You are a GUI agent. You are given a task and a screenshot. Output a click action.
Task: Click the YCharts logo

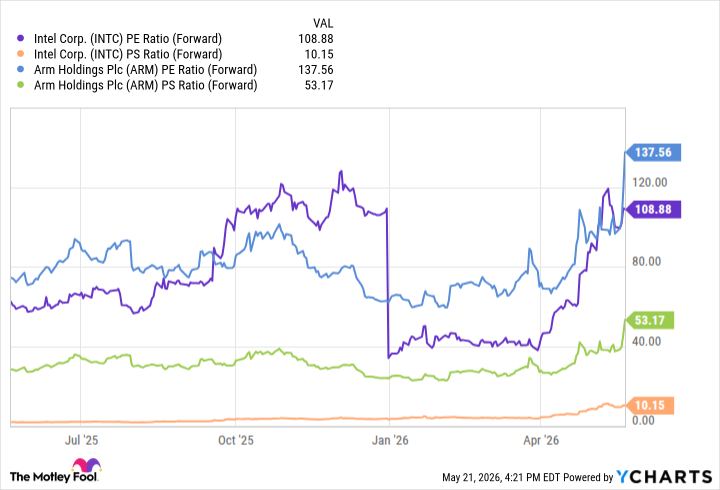pos(664,477)
